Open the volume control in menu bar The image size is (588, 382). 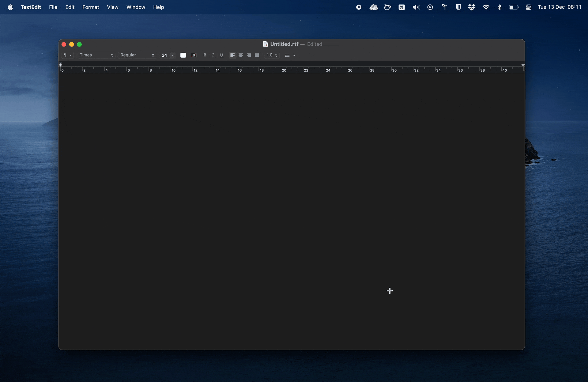(x=416, y=7)
